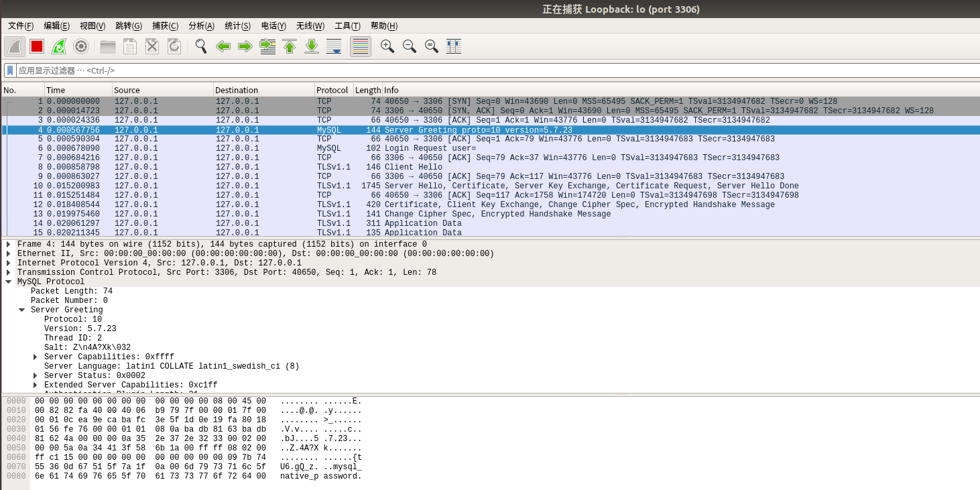Select packet 15 Application Data row
Viewport: 980px width, 490px height.
490,233
